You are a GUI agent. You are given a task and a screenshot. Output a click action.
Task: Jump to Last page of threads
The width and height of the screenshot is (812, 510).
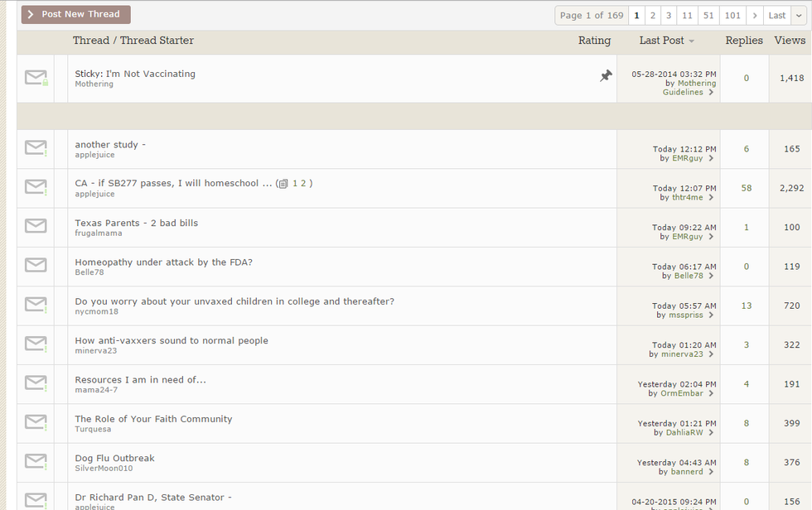click(776, 16)
